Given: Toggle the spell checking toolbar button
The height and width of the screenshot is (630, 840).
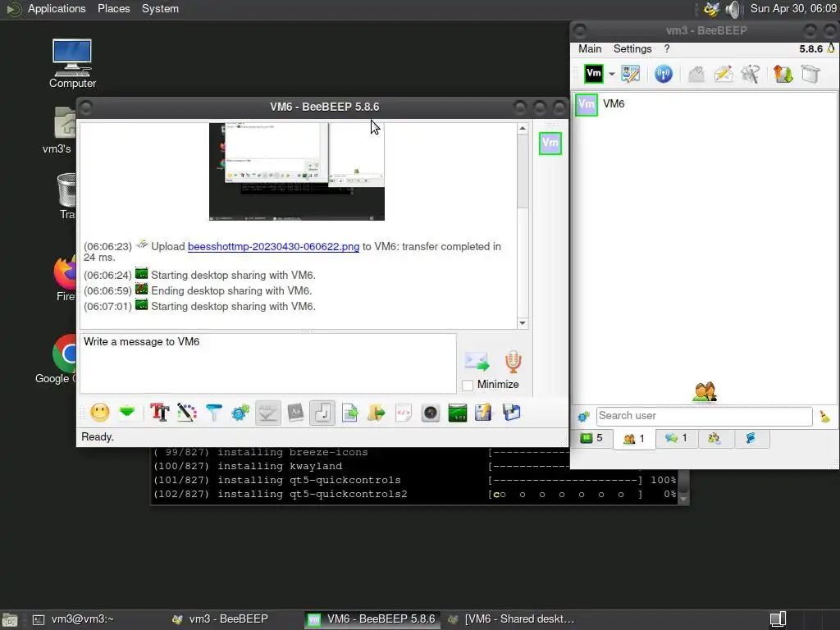Looking at the screenshot, I should [268, 413].
